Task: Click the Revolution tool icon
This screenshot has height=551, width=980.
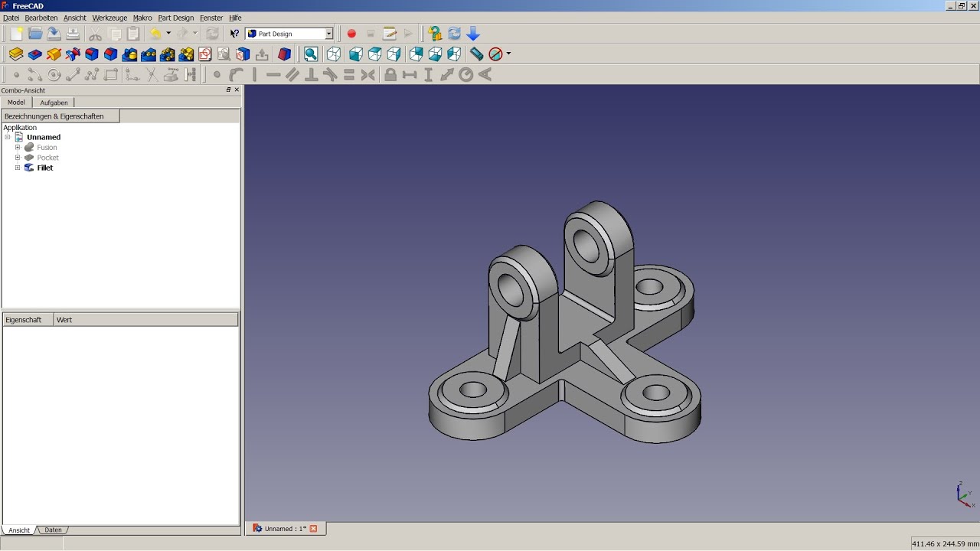Action: click(54, 54)
